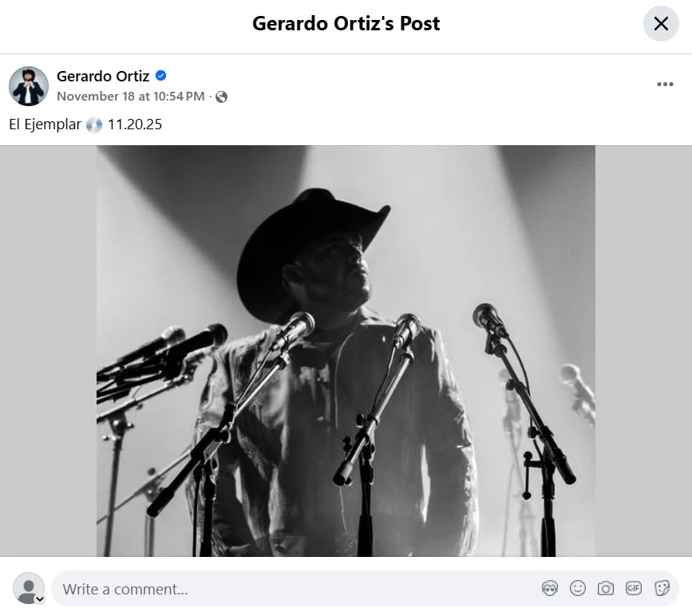Add a sticker to the comment
The width and height of the screenshot is (692, 616).
coord(662,588)
